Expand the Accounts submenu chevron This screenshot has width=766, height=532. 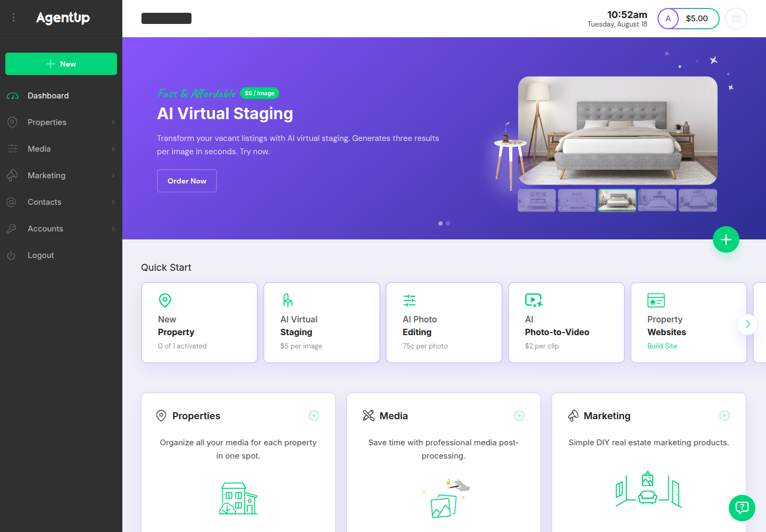pyautogui.click(x=113, y=229)
